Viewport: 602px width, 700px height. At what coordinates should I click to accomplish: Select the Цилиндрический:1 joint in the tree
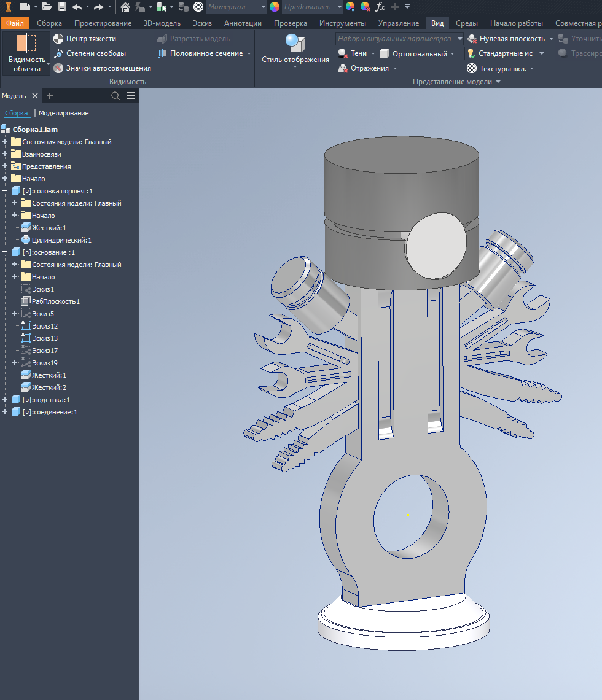(57, 240)
